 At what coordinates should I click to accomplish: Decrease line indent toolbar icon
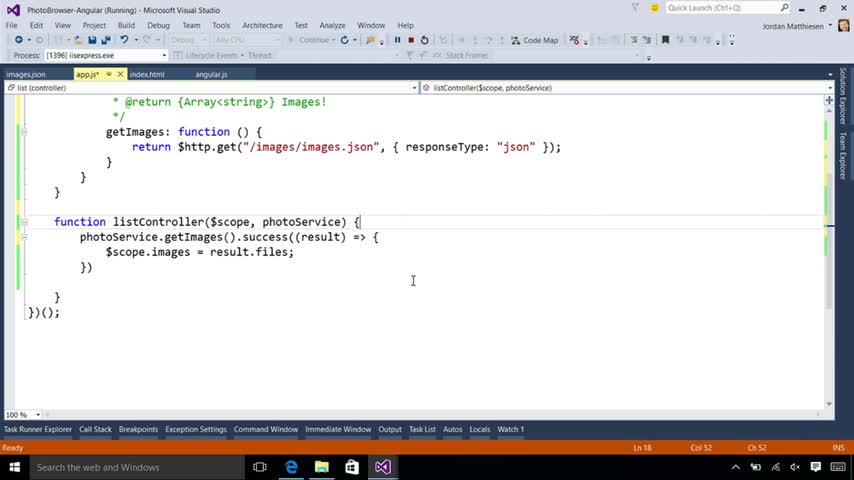point(633,40)
